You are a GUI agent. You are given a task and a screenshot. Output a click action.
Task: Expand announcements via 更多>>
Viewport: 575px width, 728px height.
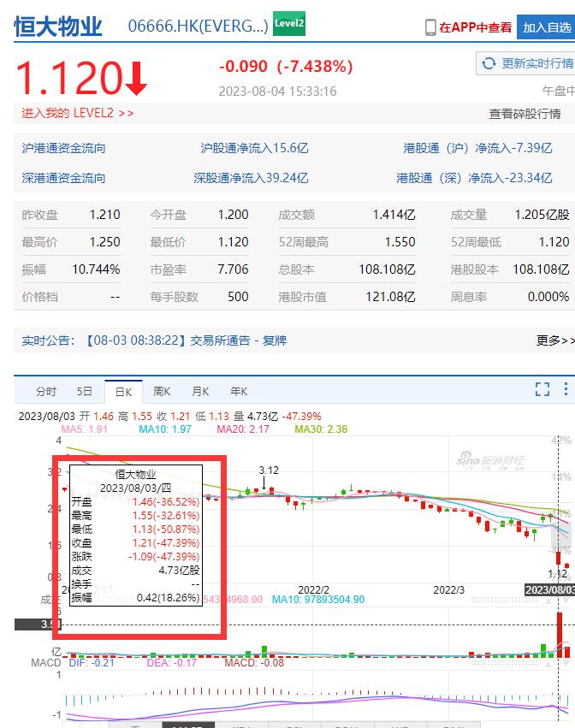(554, 340)
